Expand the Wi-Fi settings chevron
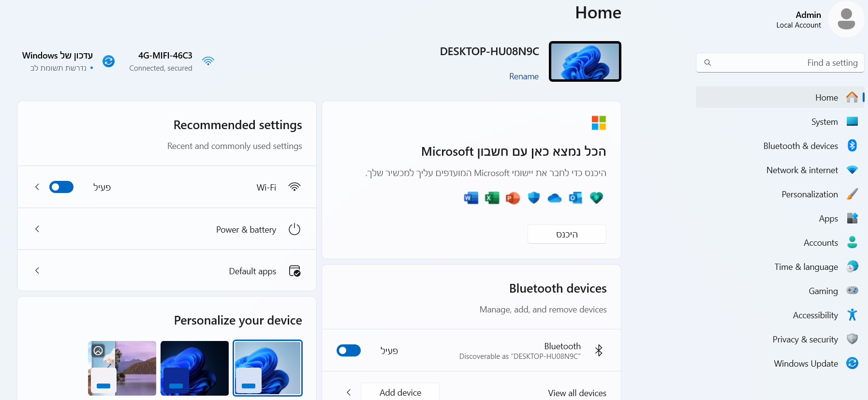The image size is (868, 400). 37,187
